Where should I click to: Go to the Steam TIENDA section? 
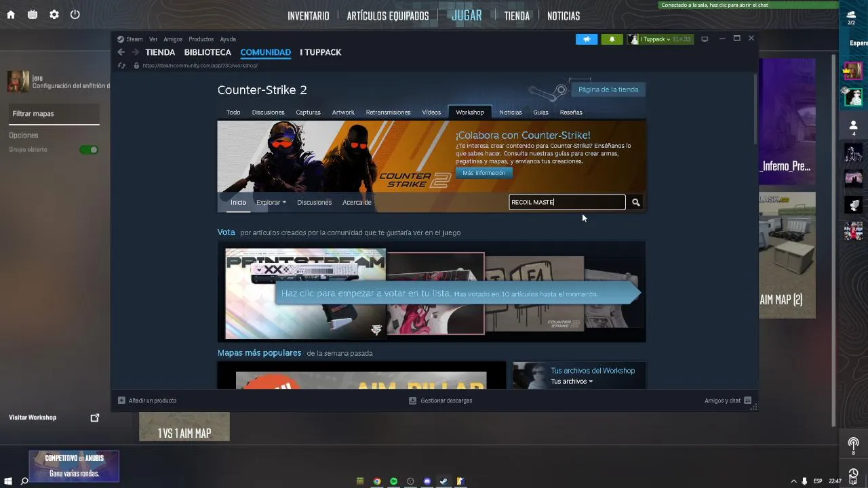[x=160, y=52]
